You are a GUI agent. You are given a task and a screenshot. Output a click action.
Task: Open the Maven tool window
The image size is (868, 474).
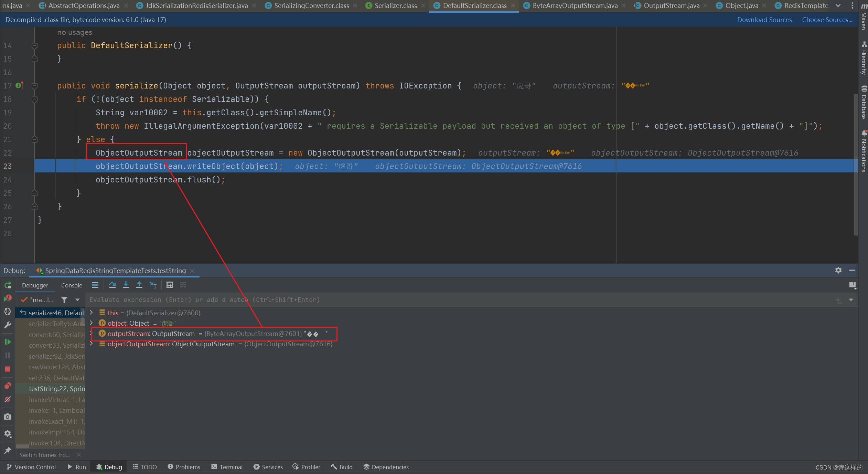864,16
